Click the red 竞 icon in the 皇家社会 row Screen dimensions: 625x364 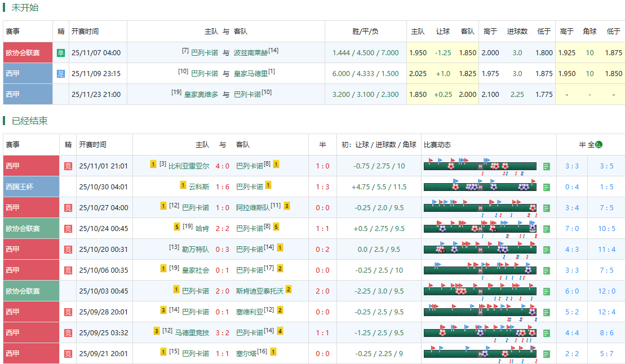[68, 270]
